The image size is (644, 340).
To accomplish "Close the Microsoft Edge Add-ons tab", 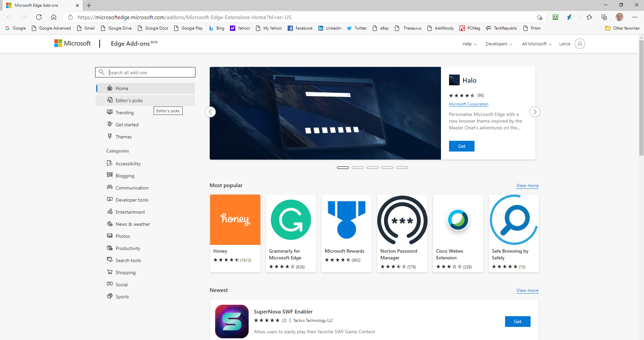I will tap(77, 5).
